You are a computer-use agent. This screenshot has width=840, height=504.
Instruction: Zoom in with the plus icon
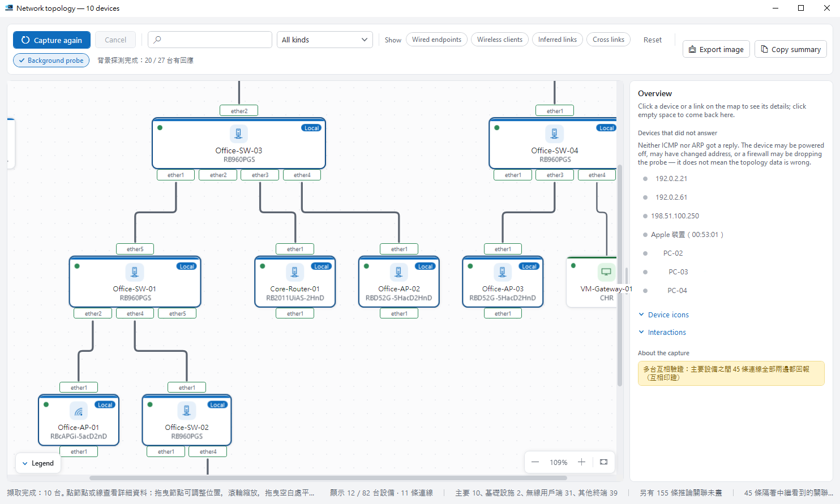[581, 462]
